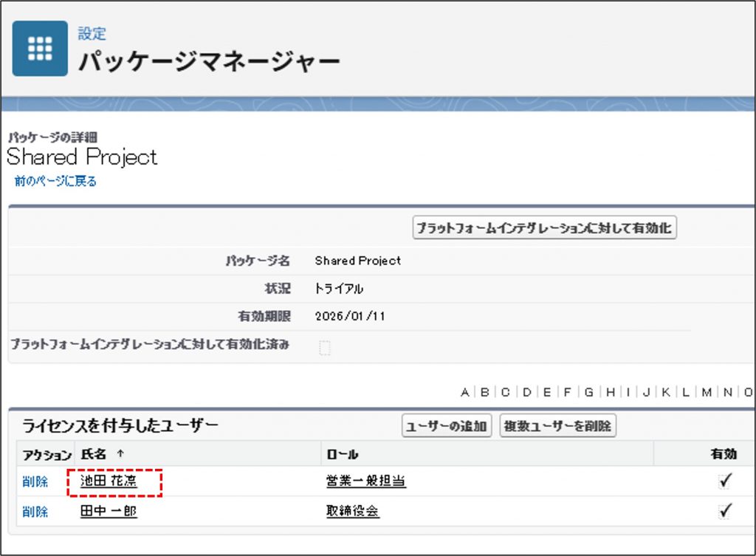Open the 営業一般担当 role link
Viewport: 756px width, 556px height.
click(366, 482)
